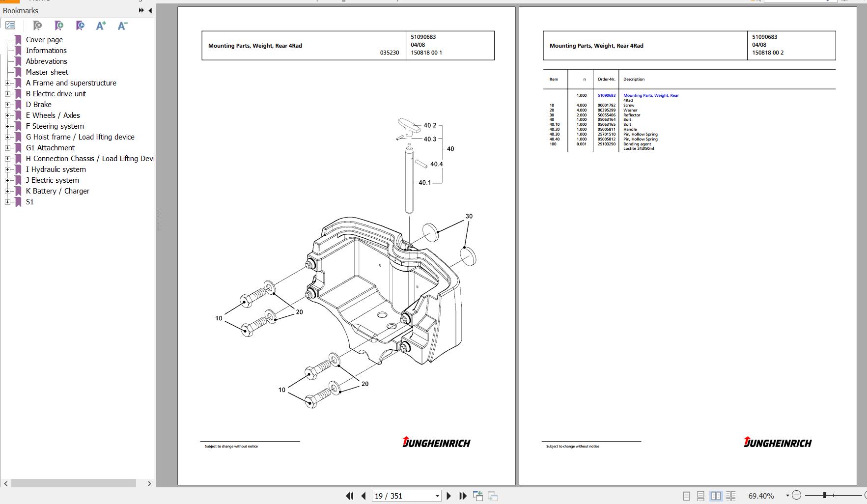Expand the A Frame and superstructure bookmark
The width and height of the screenshot is (867, 504).
click(7, 83)
